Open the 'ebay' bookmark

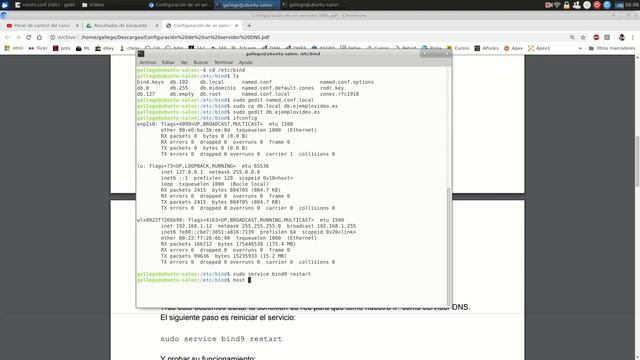coord(104,48)
